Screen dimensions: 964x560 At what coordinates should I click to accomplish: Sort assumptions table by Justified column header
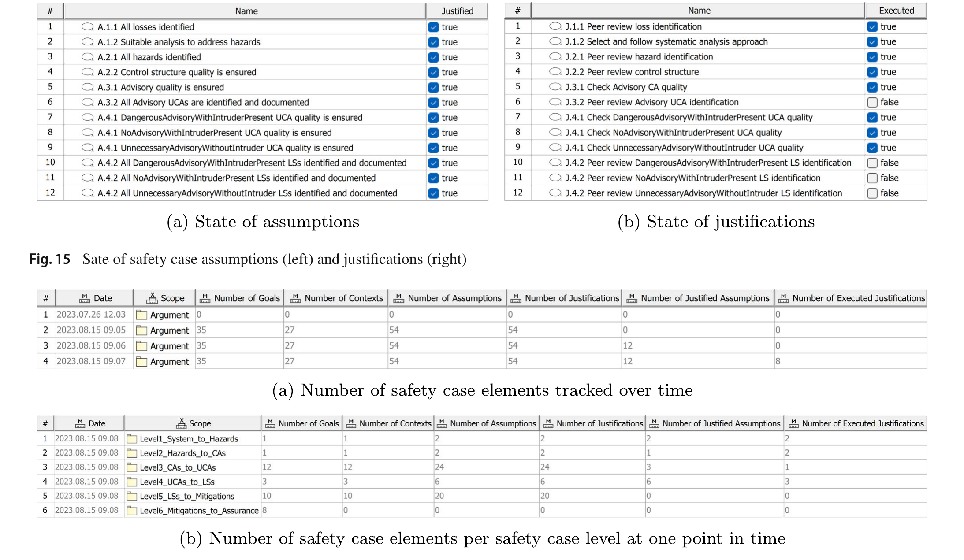[458, 11]
